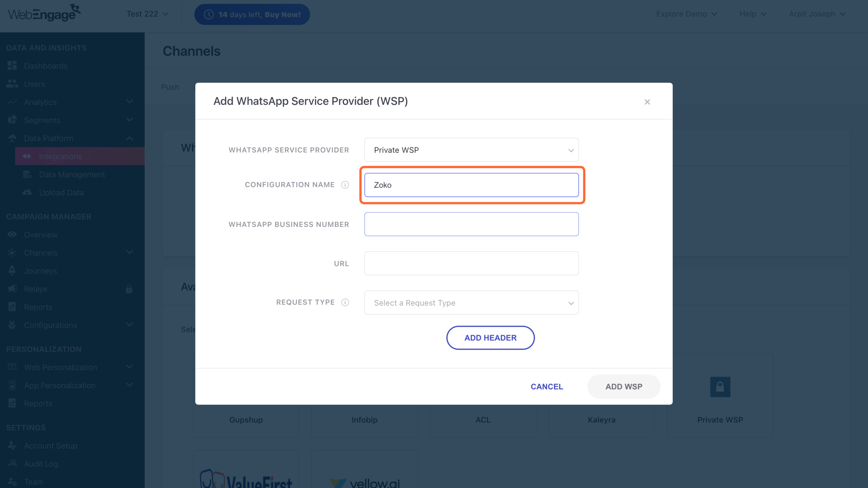This screenshot has width=868, height=488.
Task: Click the Analytics chart icon
Action: coord(12,102)
